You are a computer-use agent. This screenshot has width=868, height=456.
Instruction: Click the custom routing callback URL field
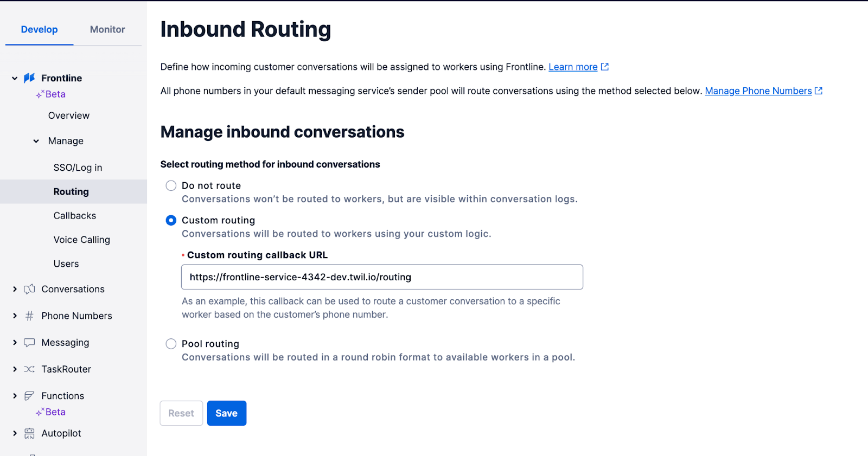[382, 277]
